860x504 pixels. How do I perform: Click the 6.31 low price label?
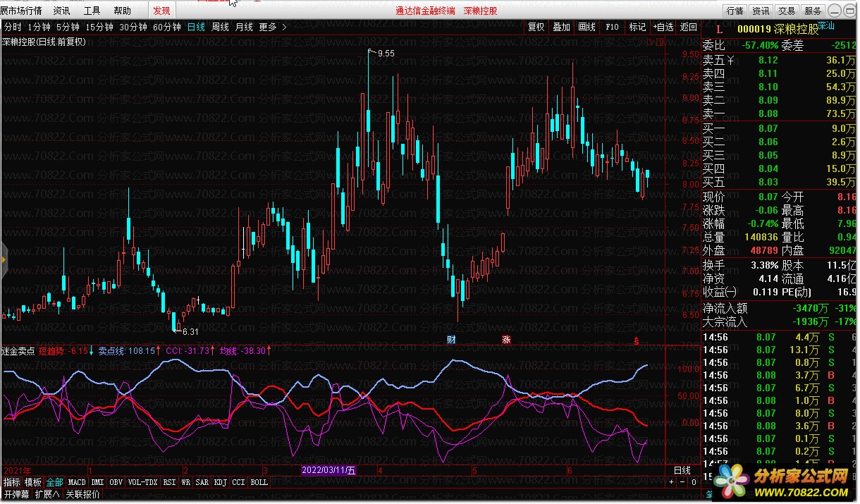point(190,331)
